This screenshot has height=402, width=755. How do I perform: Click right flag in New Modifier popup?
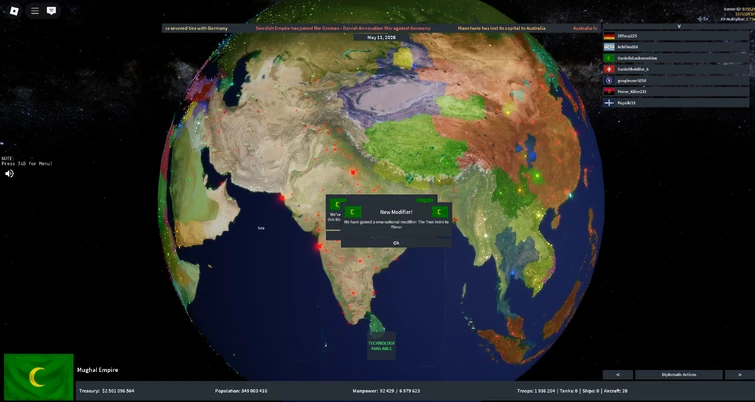[440, 212]
